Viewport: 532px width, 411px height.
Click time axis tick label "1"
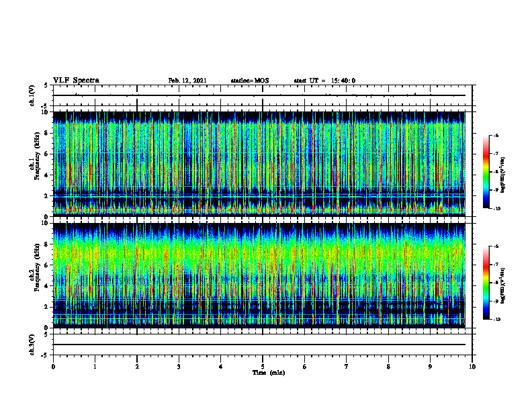95,367
